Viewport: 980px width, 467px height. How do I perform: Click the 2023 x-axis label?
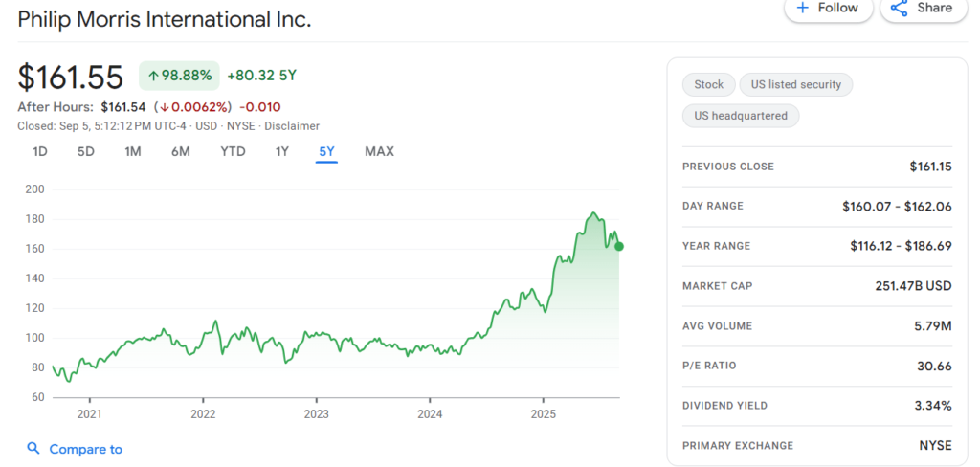316,413
